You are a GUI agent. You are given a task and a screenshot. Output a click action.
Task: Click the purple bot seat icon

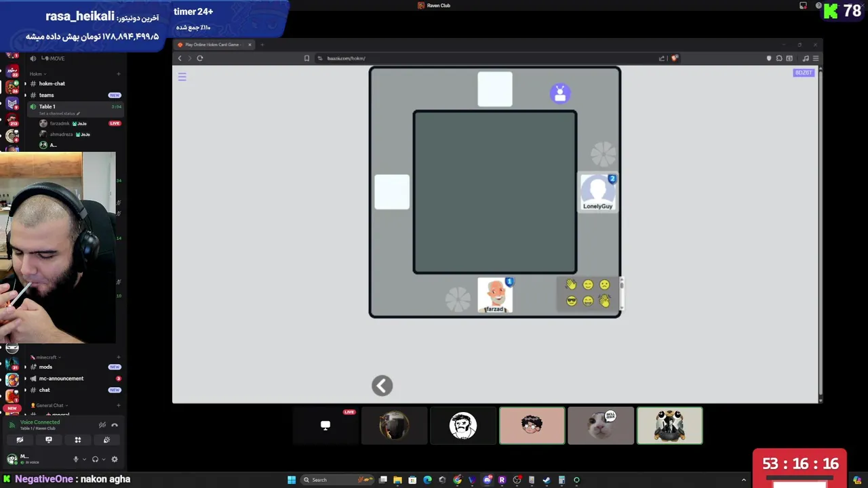[x=560, y=94]
